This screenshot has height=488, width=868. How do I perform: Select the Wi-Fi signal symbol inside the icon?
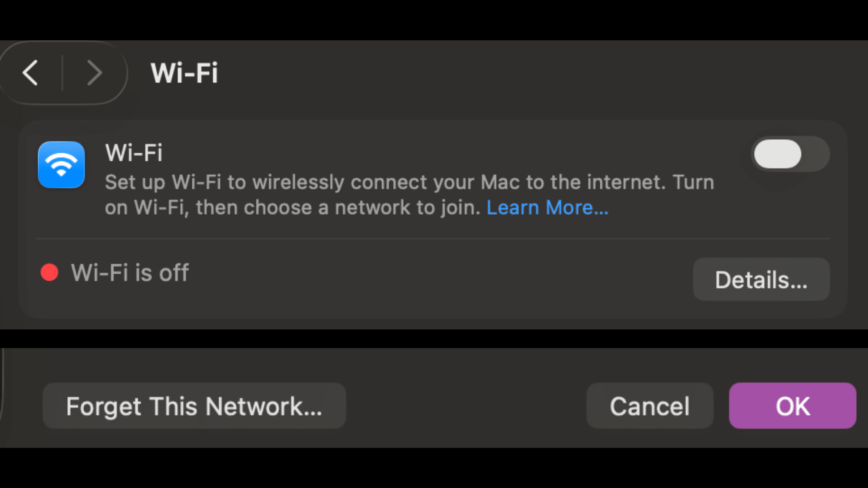pyautogui.click(x=61, y=166)
